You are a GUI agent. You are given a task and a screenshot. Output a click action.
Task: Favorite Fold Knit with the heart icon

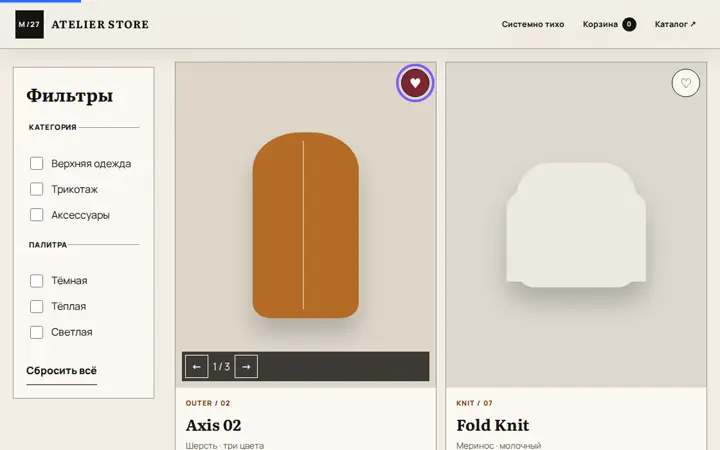tap(686, 83)
